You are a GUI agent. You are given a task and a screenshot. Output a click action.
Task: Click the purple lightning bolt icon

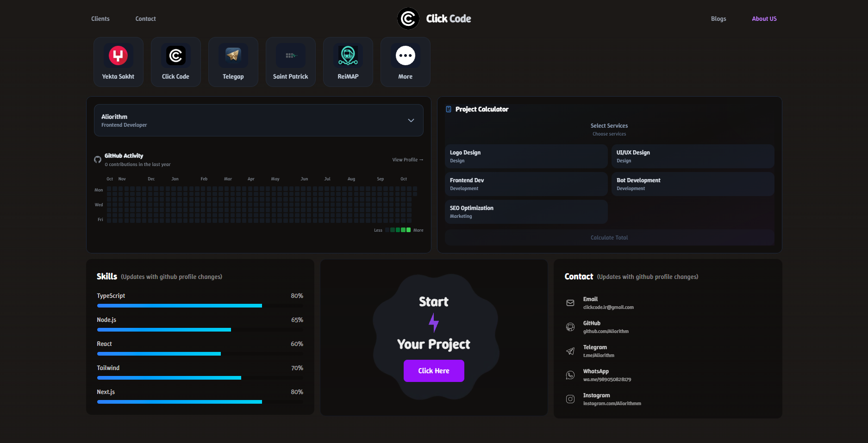tap(434, 323)
